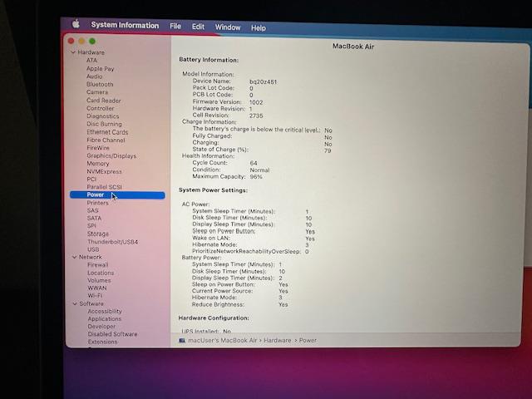Open the Help menu
Image resolution: width=532 pixels, height=399 pixels.
click(259, 27)
